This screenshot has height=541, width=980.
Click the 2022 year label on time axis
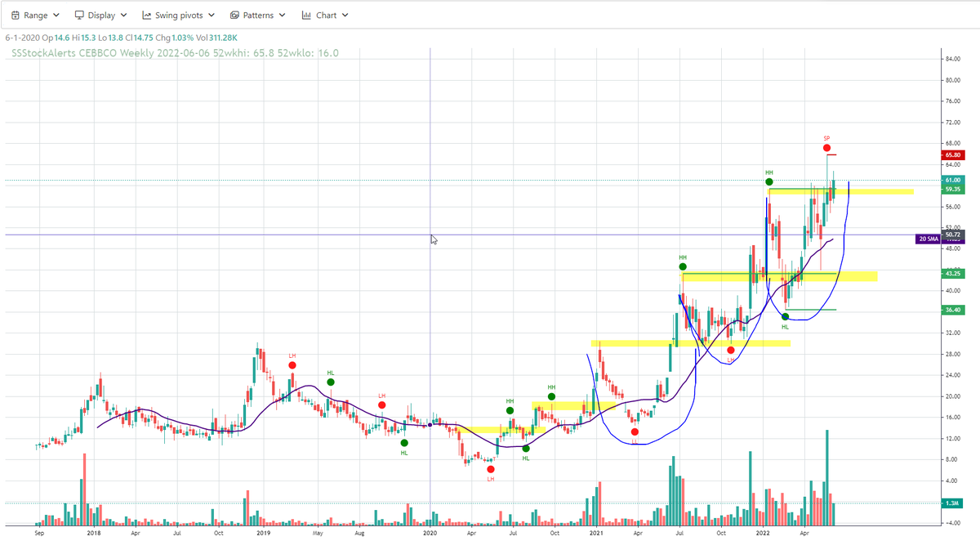(x=763, y=532)
